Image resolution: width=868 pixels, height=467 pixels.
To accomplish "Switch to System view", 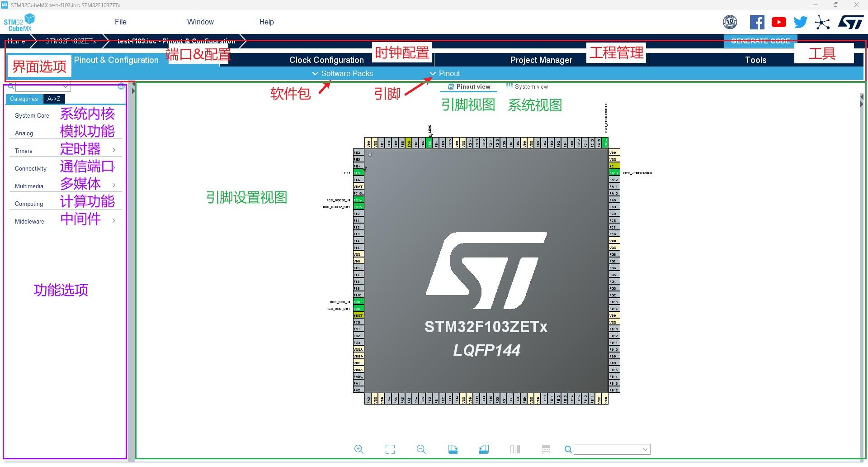I will click(531, 86).
